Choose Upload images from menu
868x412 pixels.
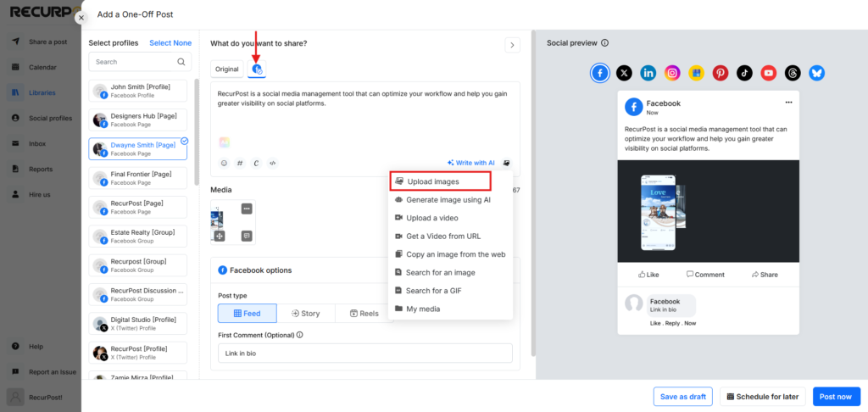click(x=441, y=181)
